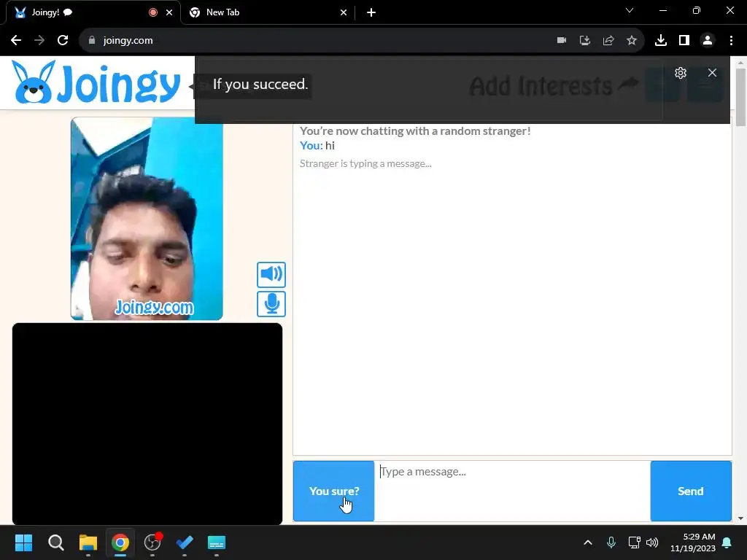Open the notifications bell
Viewport: 747px width, 560px height.
727,542
